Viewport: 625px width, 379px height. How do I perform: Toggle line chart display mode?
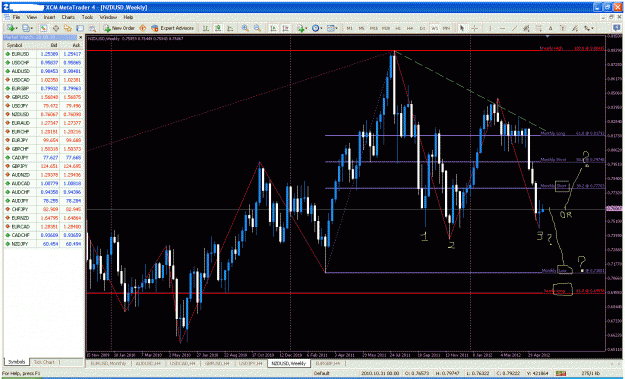coord(230,28)
